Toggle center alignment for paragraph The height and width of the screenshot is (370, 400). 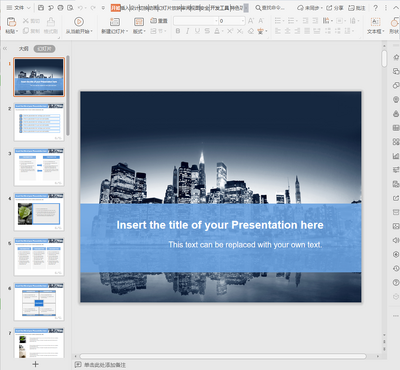coord(287,31)
